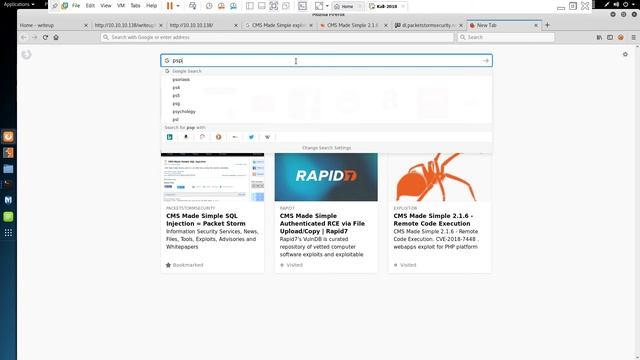Click the search arrow in new tab search box

point(485,60)
